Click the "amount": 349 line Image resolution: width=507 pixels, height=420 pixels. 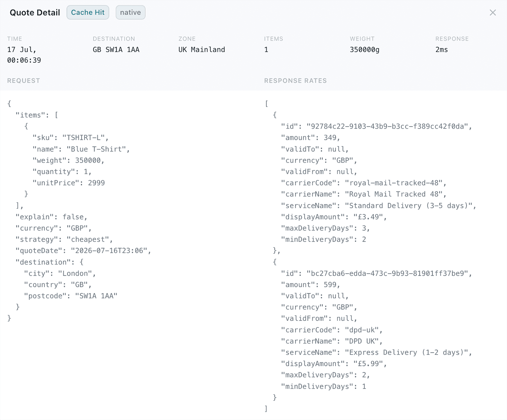point(311,138)
